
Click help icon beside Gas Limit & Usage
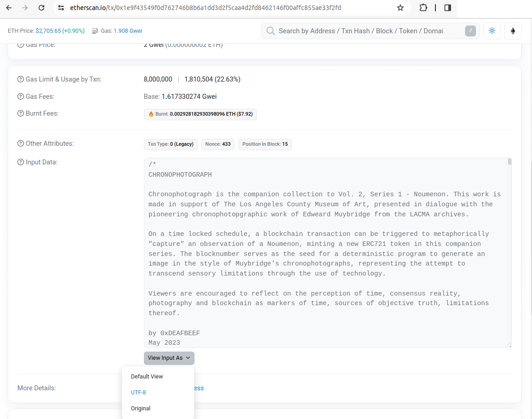(x=20, y=79)
